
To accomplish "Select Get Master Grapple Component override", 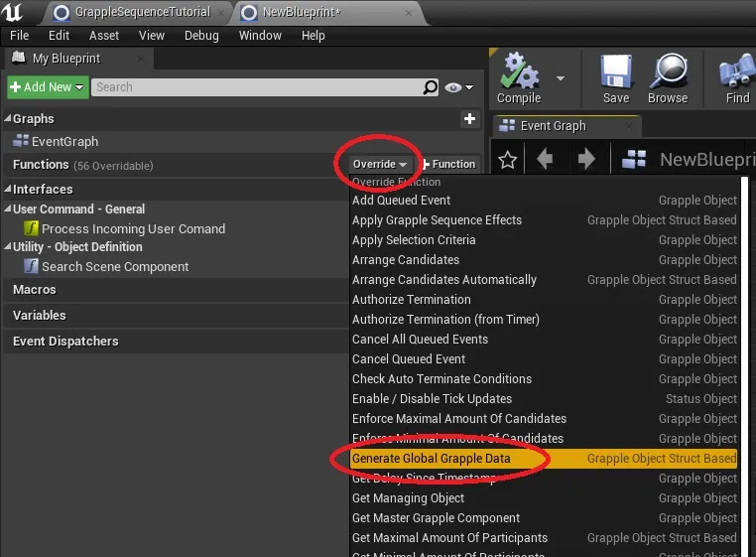I will (544, 517).
